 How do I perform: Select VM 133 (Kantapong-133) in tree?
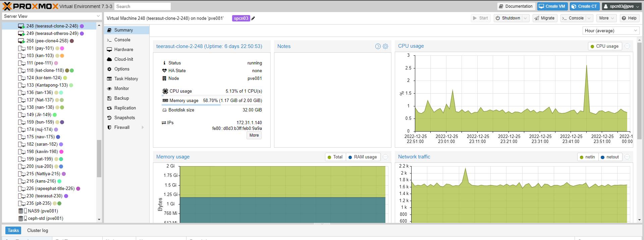[49, 85]
